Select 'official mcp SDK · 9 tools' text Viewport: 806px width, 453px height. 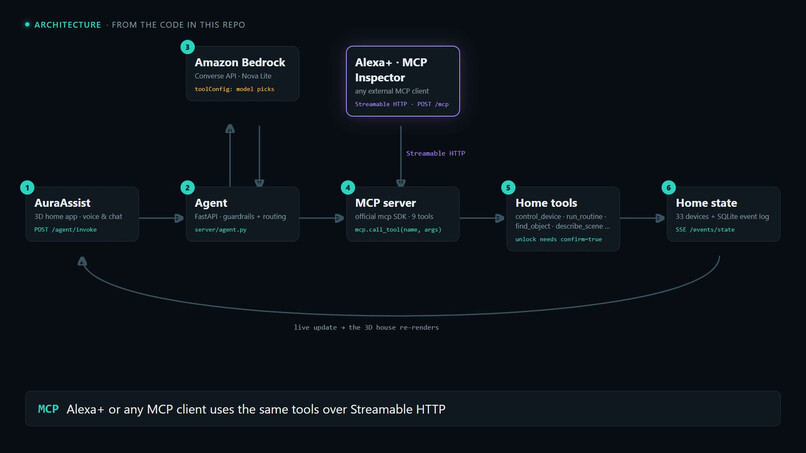point(394,216)
